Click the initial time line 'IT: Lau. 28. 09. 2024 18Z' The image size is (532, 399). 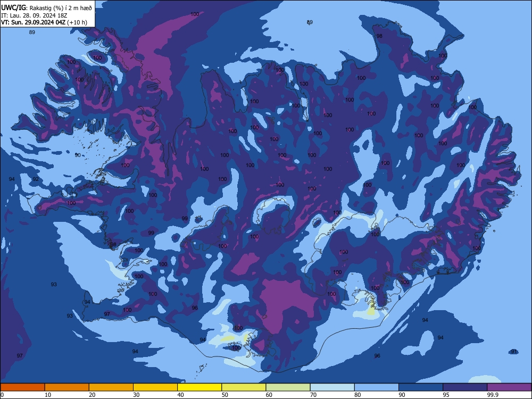(x=34, y=15)
